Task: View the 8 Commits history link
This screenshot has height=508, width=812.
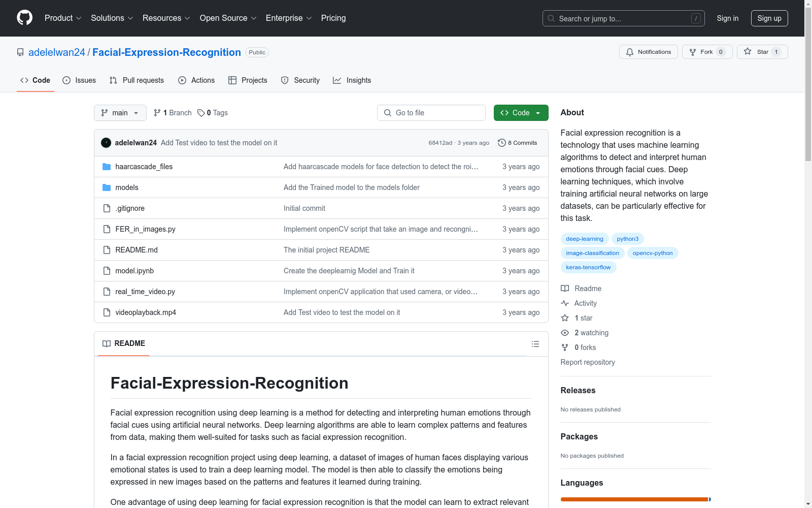Action: pos(518,143)
